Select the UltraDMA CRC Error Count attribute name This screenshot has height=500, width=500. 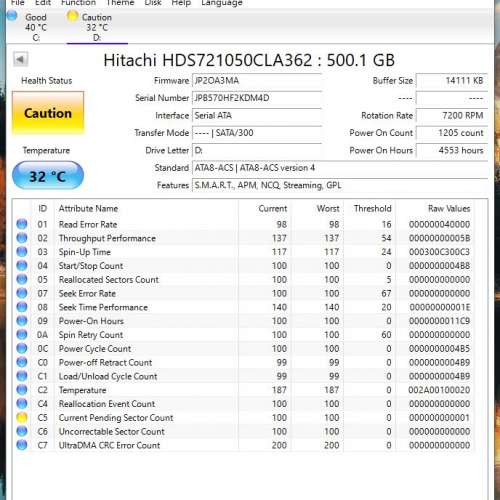coord(109,445)
